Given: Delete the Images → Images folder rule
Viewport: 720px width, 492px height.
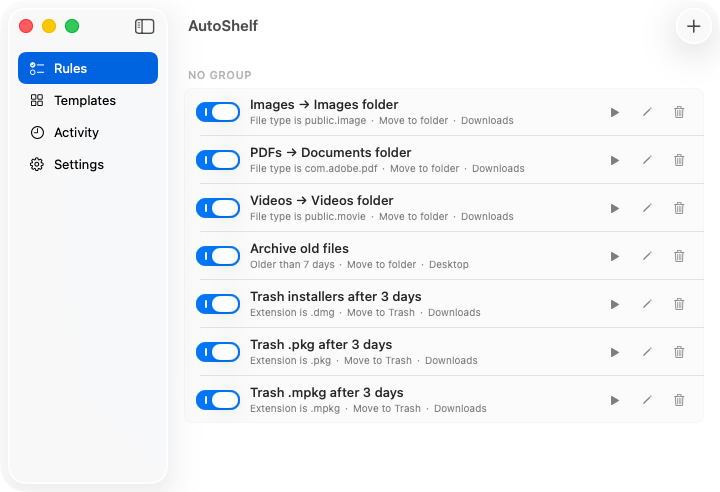Looking at the screenshot, I should pos(679,112).
